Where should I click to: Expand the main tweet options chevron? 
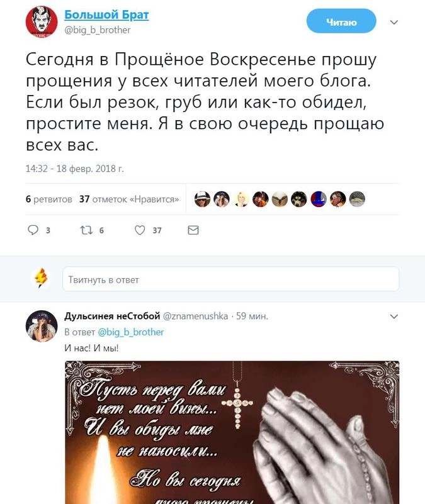pyautogui.click(x=394, y=22)
